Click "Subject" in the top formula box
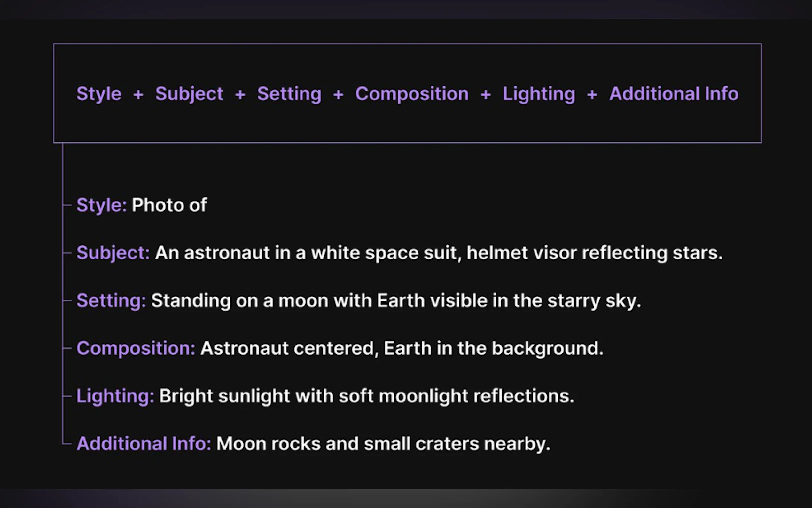812x508 pixels. 189,94
